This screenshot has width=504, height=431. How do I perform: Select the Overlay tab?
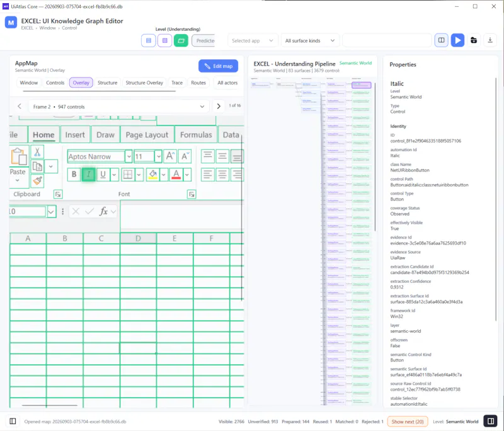coord(81,83)
